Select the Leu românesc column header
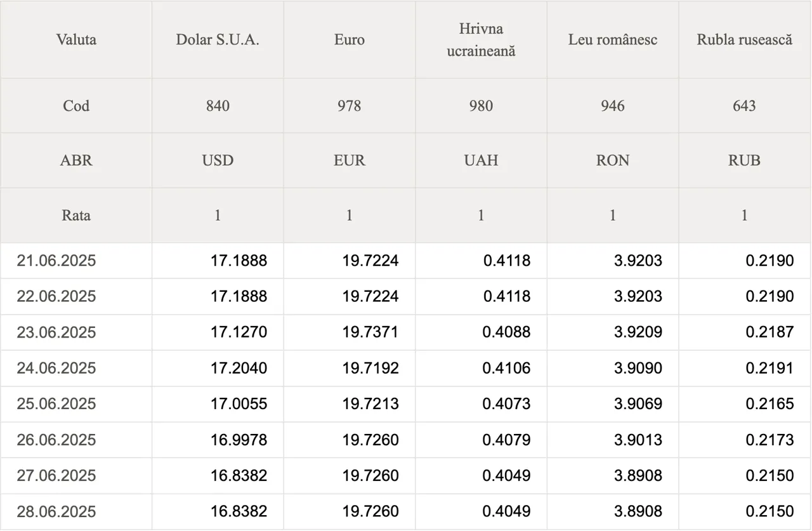Image resolution: width=812 pixels, height=531 pixels. point(613,39)
